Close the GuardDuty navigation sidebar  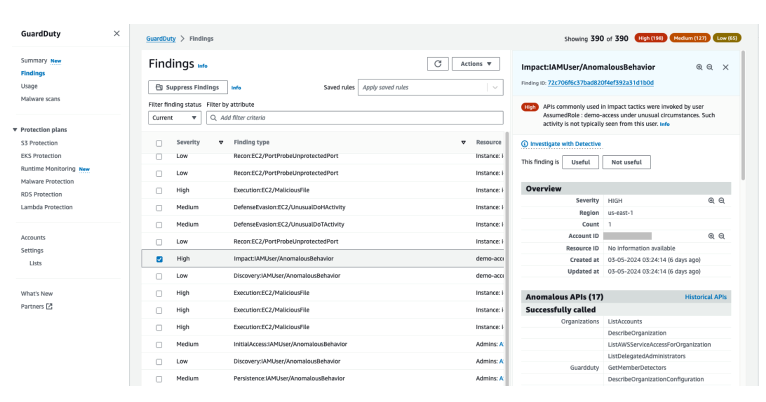(x=116, y=33)
